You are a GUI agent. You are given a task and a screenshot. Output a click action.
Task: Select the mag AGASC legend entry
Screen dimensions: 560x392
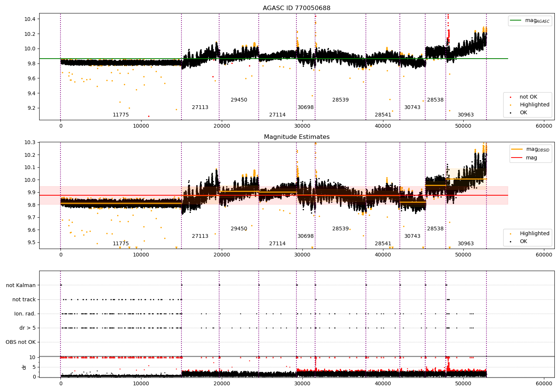pos(530,21)
